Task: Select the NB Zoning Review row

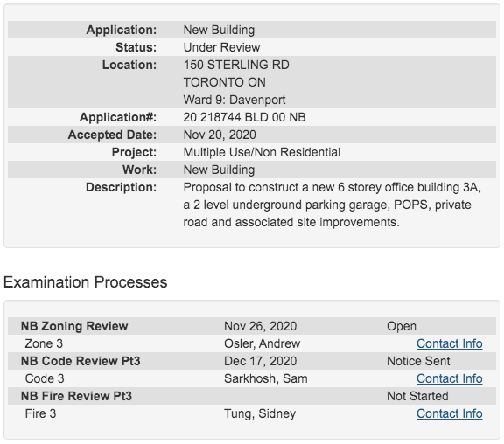Action: pos(252,326)
